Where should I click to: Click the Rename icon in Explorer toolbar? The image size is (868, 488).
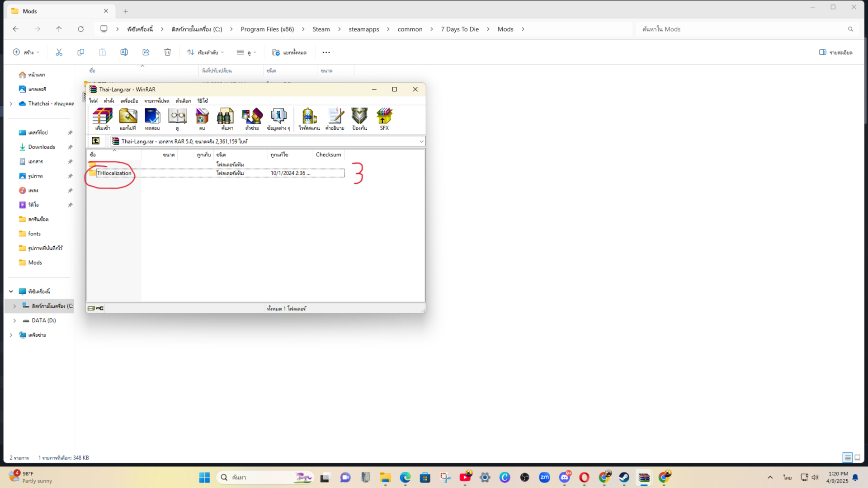[x=124, y=52]
